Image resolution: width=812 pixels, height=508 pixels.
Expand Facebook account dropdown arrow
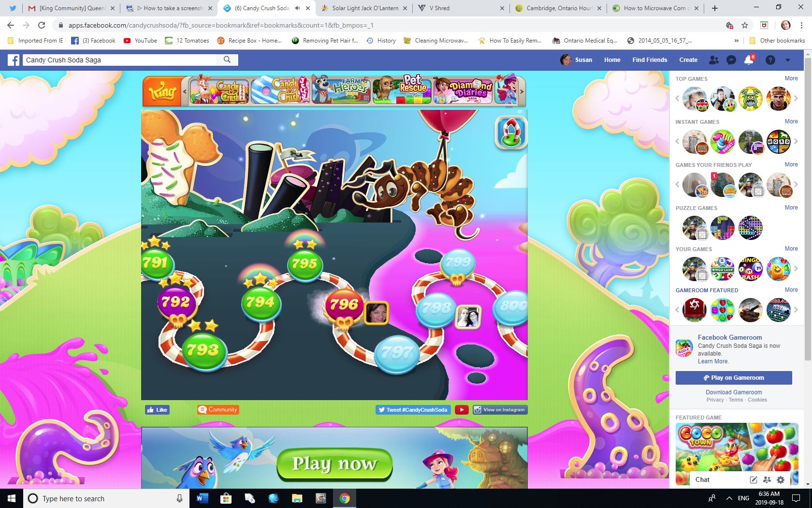click(x=788, y=60)
